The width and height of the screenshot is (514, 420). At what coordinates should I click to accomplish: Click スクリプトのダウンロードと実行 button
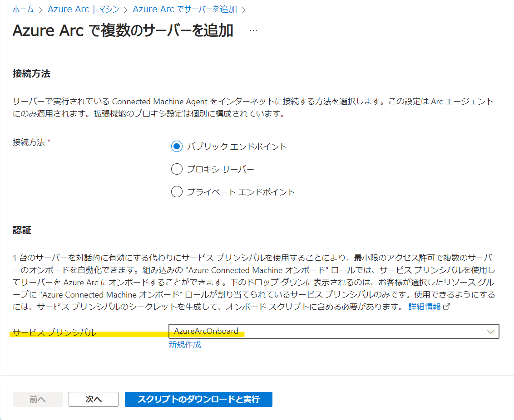coord(198,399)
